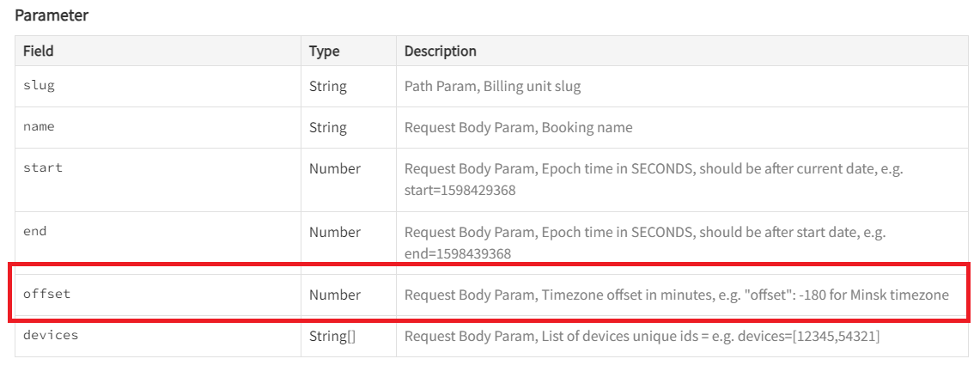Click the end=1598439368 example text
Viewport: 980px width, 365px height.
click(458, 253)
